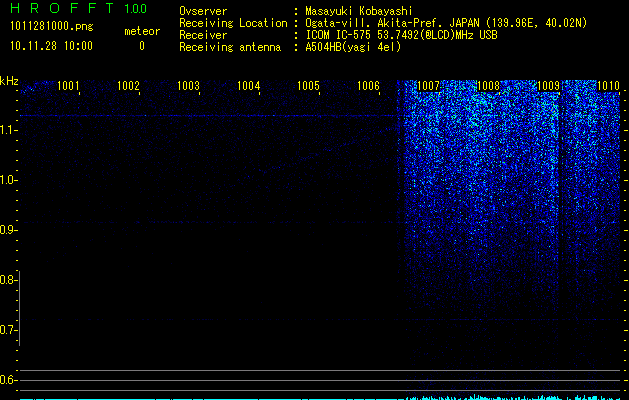This screenshot has height=400, width=629.
Task: Select the A504HB(yagi 4el) antenna text
Action: 353,47
